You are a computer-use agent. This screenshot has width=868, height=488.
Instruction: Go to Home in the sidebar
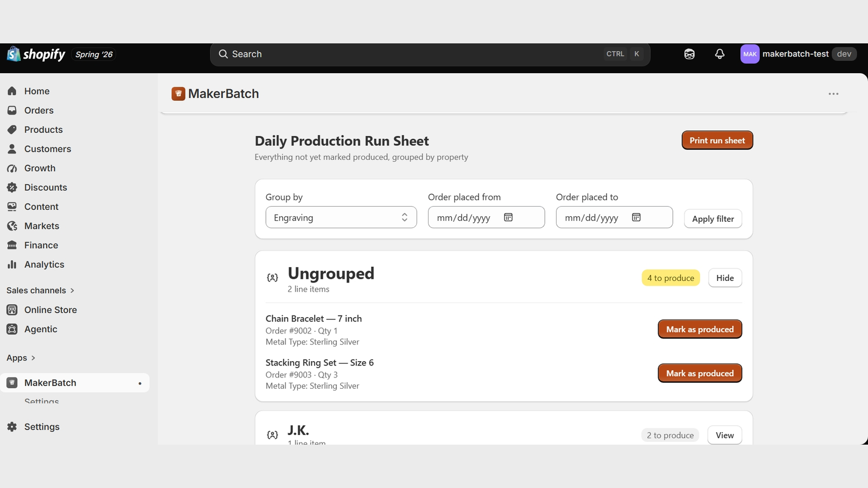coord(37,91)
